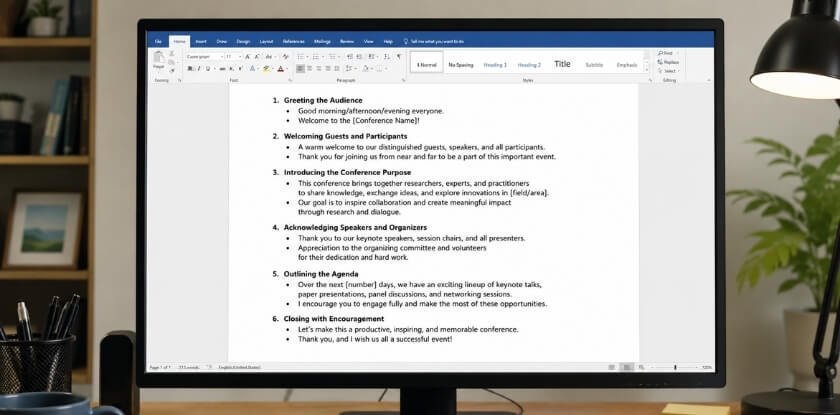
Task: Toggle Underline formatting
Action: tap(208, 69)
